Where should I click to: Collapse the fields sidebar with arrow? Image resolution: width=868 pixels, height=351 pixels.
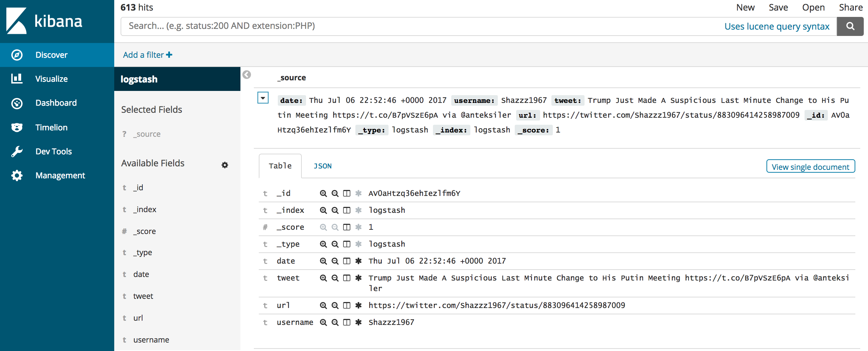[x=247, y=75]
